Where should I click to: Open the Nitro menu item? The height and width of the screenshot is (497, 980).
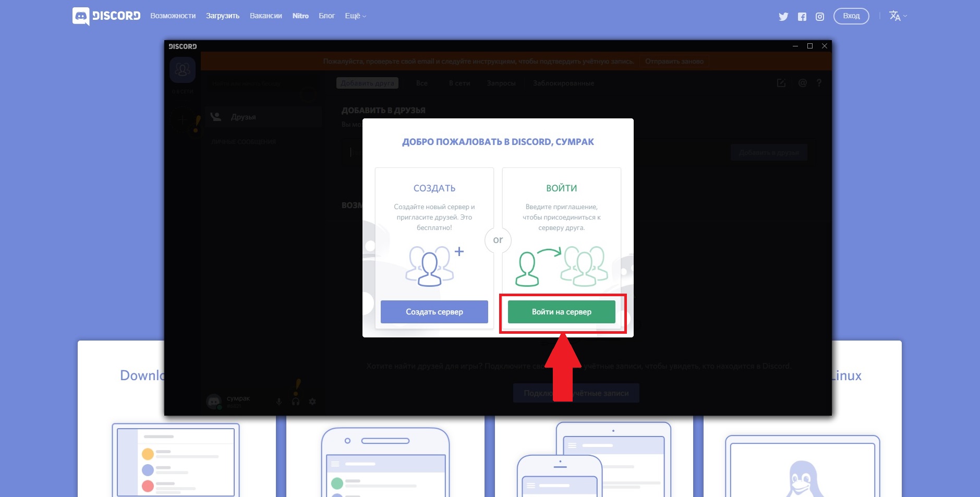pos(300,16)
